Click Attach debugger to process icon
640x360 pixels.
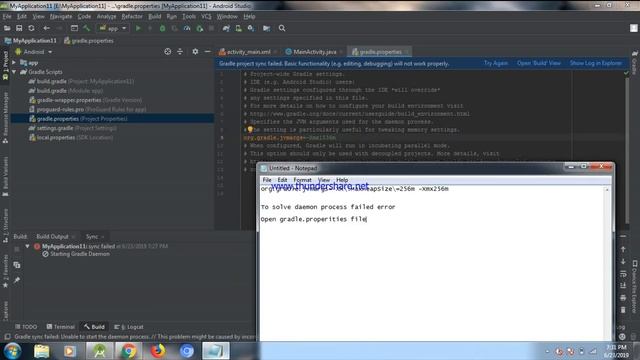pyautogui.click(x=200, y=28)
